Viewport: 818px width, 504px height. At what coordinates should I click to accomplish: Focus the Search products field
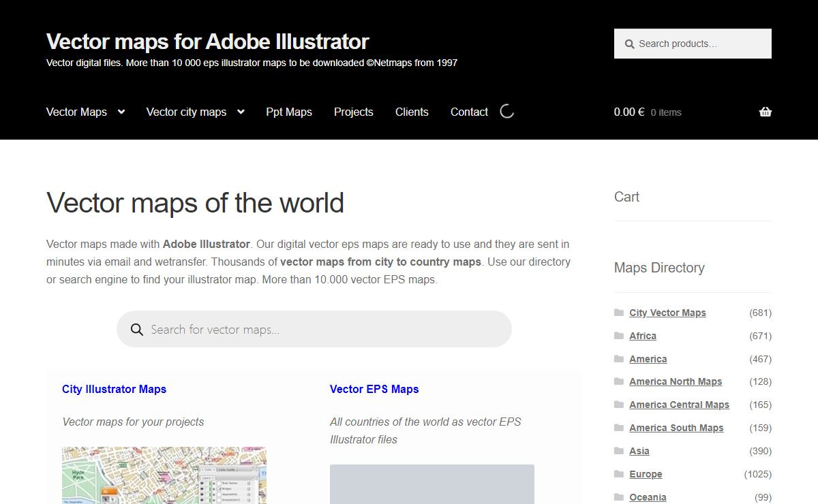tap(693, 44)
